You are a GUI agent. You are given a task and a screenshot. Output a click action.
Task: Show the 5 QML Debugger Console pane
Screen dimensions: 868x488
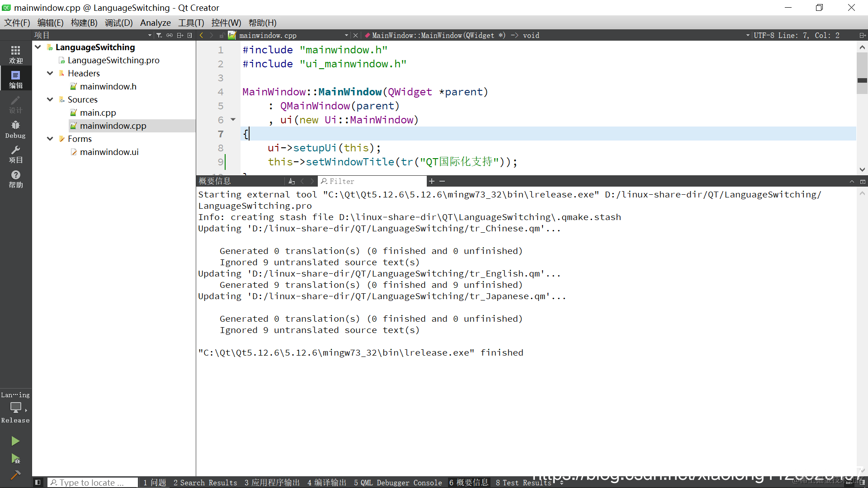tap(398, 483)
